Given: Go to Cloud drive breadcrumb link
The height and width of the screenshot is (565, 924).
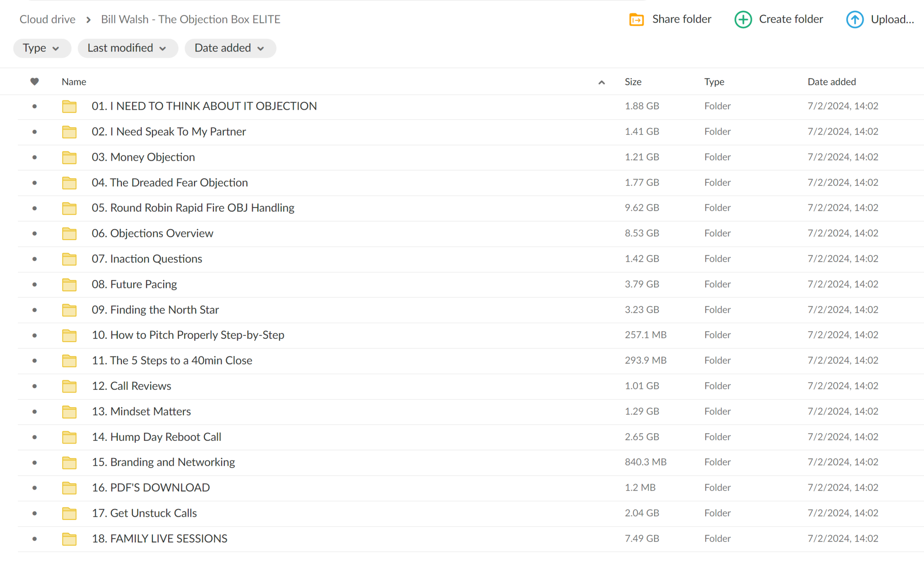Looking at the screenshot, I should tap(47, 19).
